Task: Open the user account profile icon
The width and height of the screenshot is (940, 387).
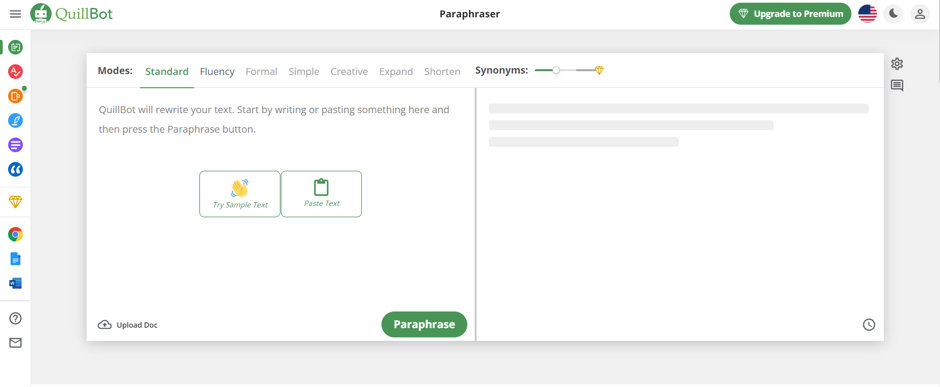Action: 920,14
